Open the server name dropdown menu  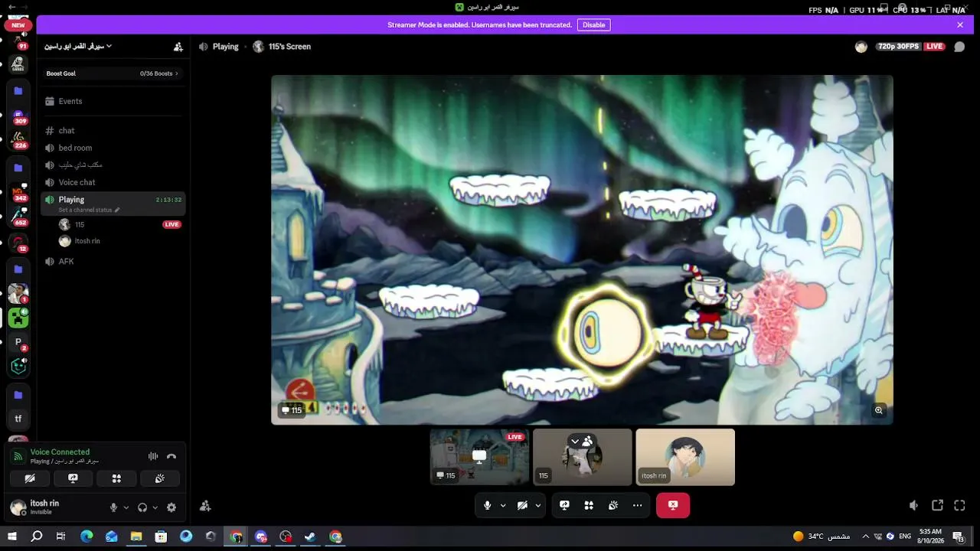pyautogui.click(x=78, y=47)
